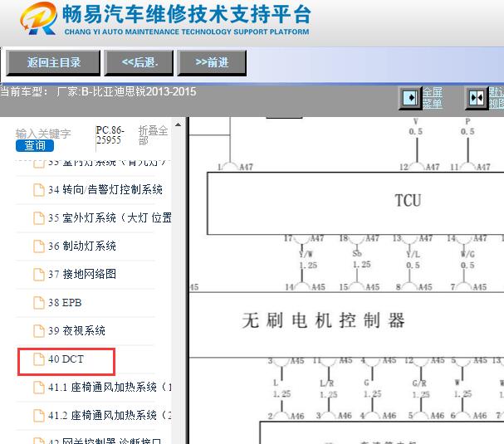This screenshot has height=444, width=504.
Task: Click the sidebar scroll-up arrow
Action: [x=178, y=124]
